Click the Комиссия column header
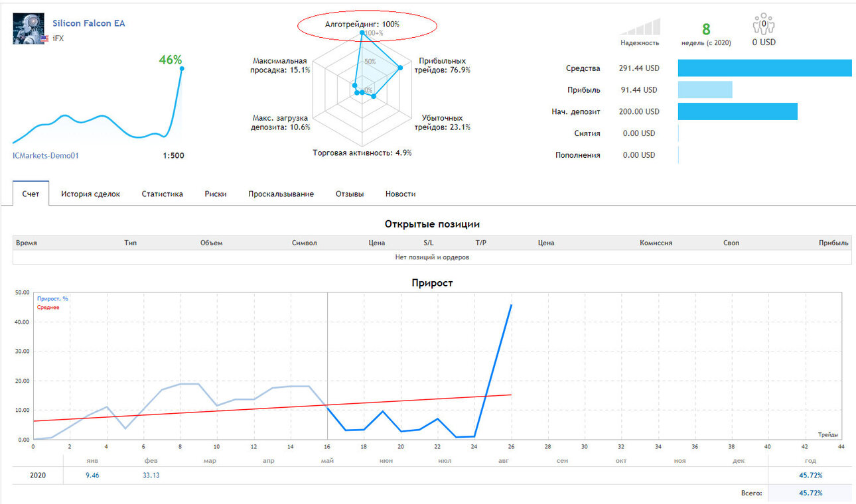 (656, 243)
